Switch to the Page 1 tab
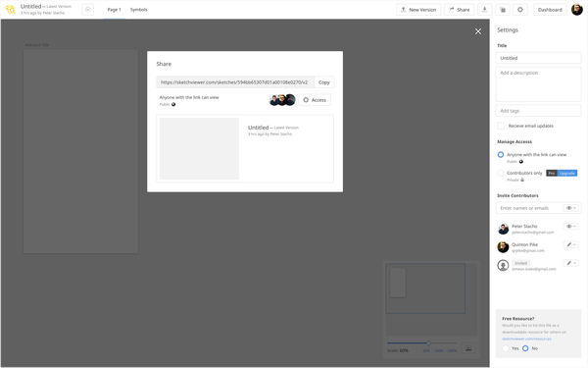588x368 pixels. point(114,10)
